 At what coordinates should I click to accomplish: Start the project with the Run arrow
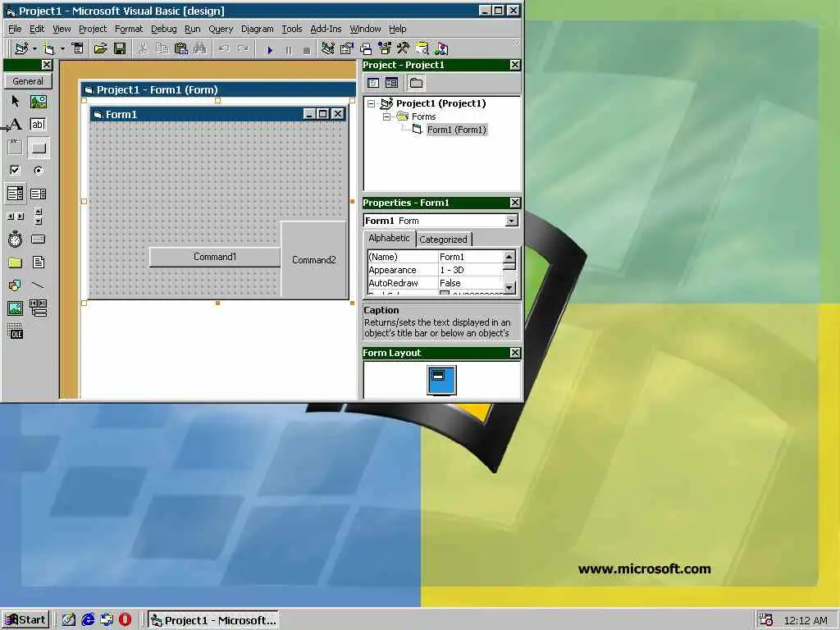tap(269, 50)
